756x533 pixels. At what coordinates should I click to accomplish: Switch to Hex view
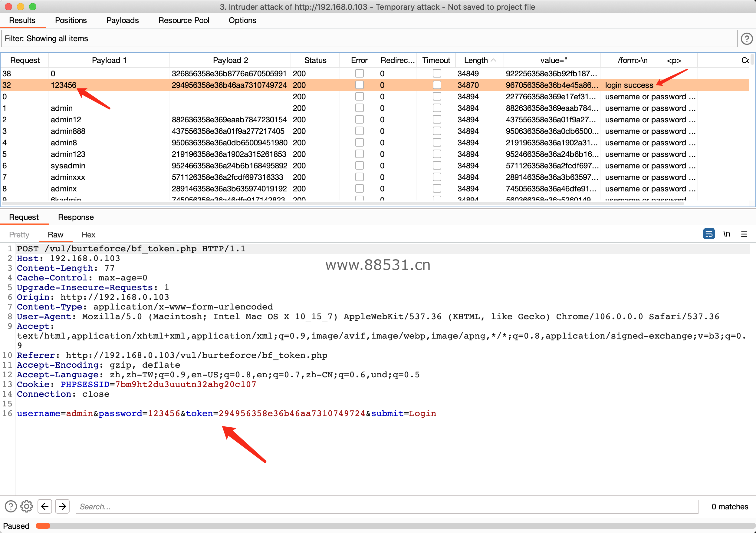[x=88, y=234]
